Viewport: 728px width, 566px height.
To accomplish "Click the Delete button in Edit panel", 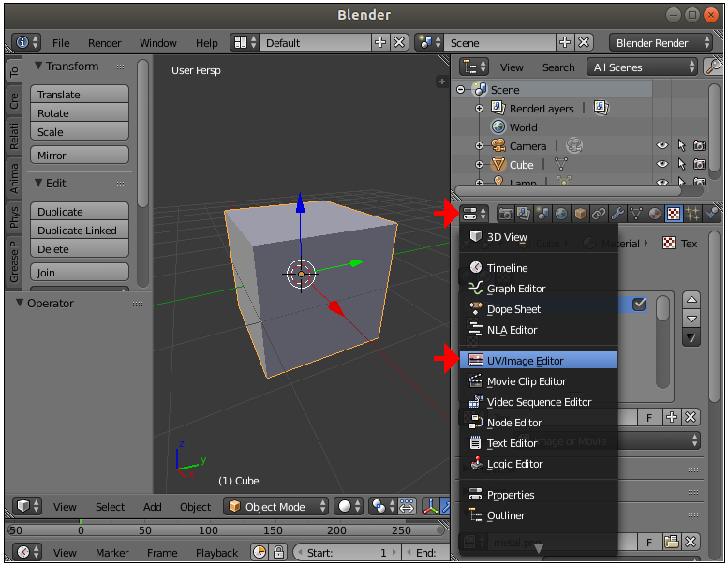I will 80,249.
